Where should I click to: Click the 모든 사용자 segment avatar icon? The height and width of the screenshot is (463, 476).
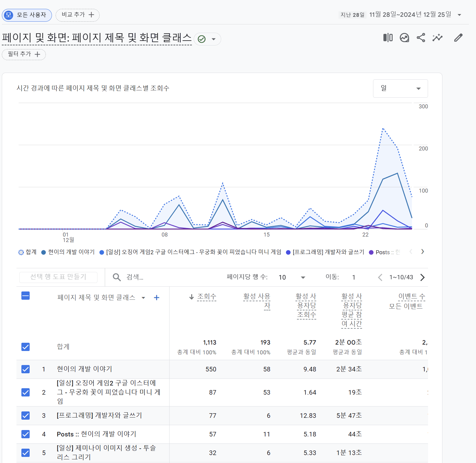[x=9, y=15]
